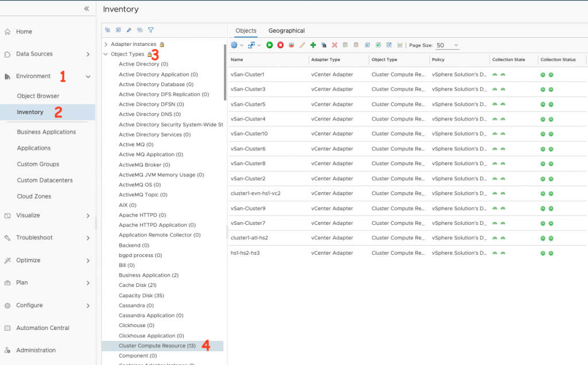Expand the Adapter Instances tree node
Viewport: 588px width, 365px height.
106,44
